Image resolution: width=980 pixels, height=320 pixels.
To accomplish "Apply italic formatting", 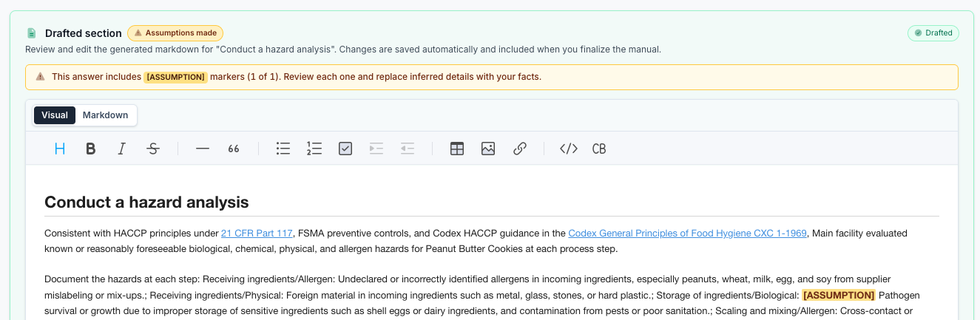I will 122,149.
